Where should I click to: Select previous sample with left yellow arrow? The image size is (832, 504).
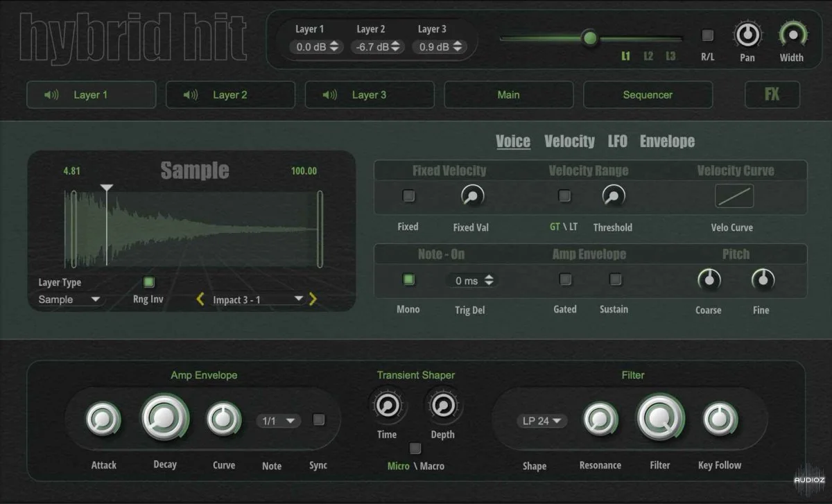(200, 299)
